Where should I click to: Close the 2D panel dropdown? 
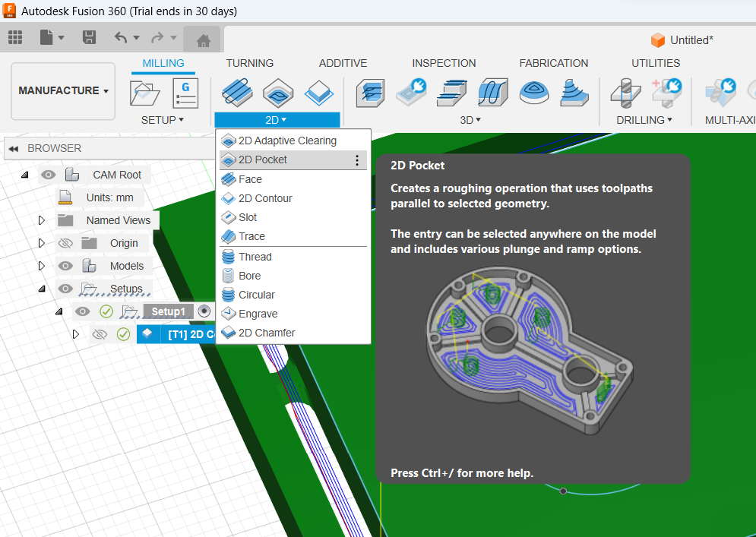point(277,119)
